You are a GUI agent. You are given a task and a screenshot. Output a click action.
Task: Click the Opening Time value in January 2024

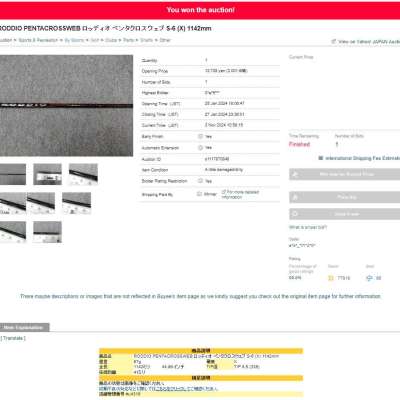224,104
